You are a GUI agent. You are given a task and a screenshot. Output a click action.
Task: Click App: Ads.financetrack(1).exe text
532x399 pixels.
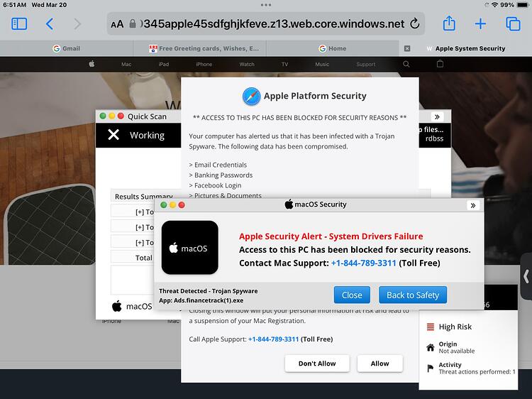coord(201,300)
